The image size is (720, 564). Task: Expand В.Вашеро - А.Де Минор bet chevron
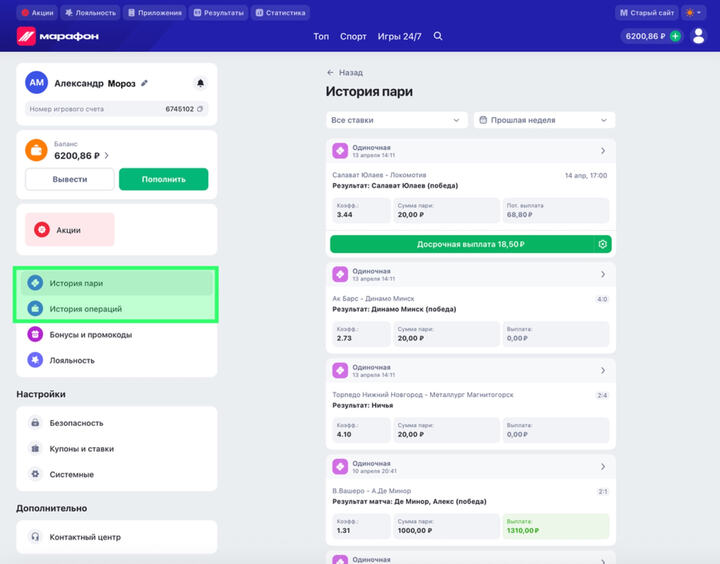coord(603,467)
